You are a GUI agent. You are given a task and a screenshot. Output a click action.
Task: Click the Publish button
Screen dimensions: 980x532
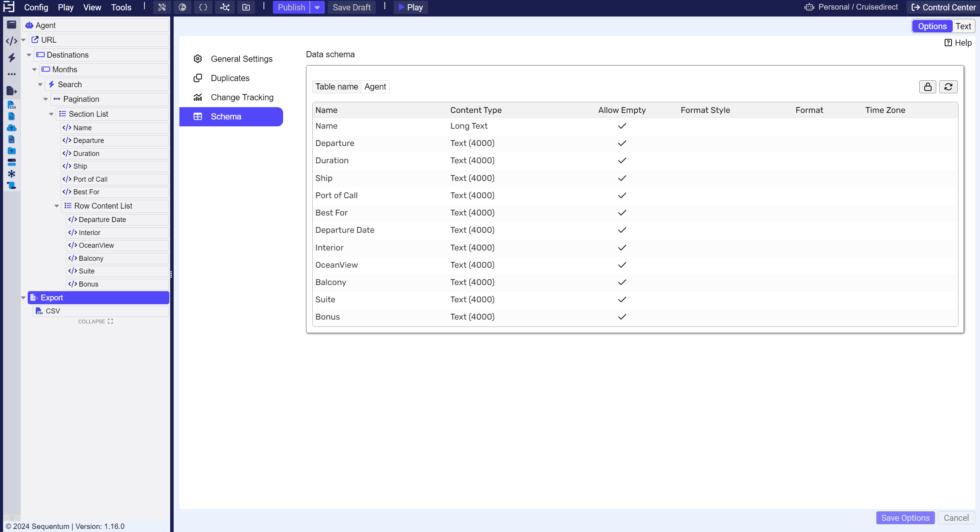291,7
